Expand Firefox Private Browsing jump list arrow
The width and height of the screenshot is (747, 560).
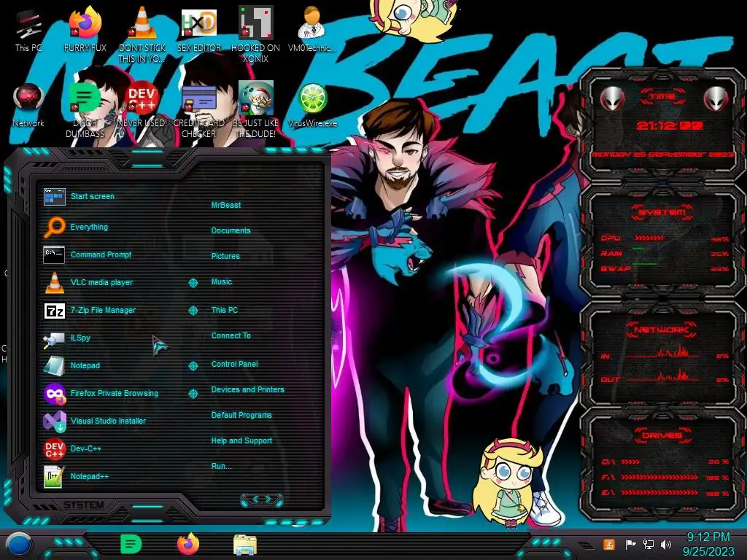coord(193,394)
